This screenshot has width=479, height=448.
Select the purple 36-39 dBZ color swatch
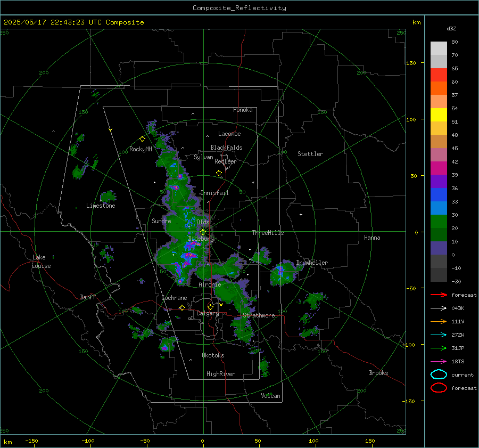pyautogui.click(x=439, y=181)
